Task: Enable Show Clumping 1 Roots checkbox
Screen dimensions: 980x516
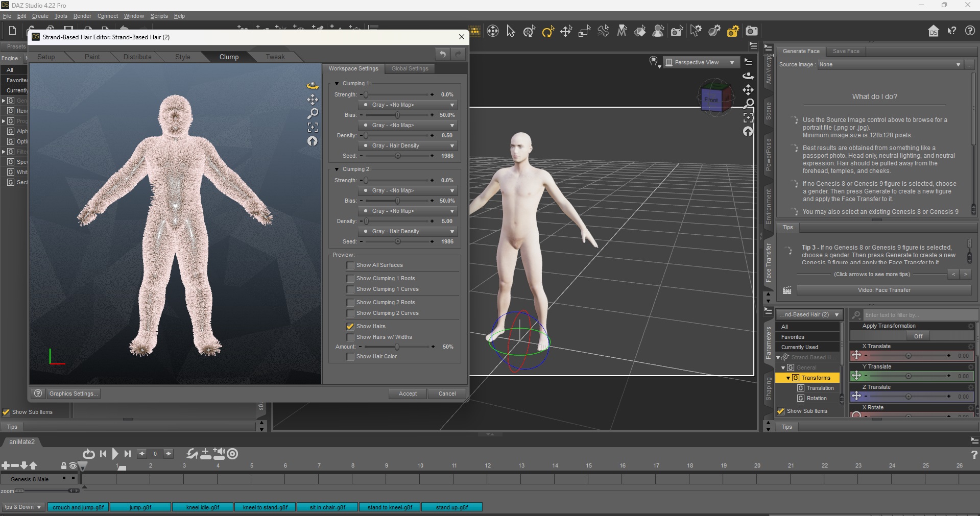Action: click(x=350, y=279)
